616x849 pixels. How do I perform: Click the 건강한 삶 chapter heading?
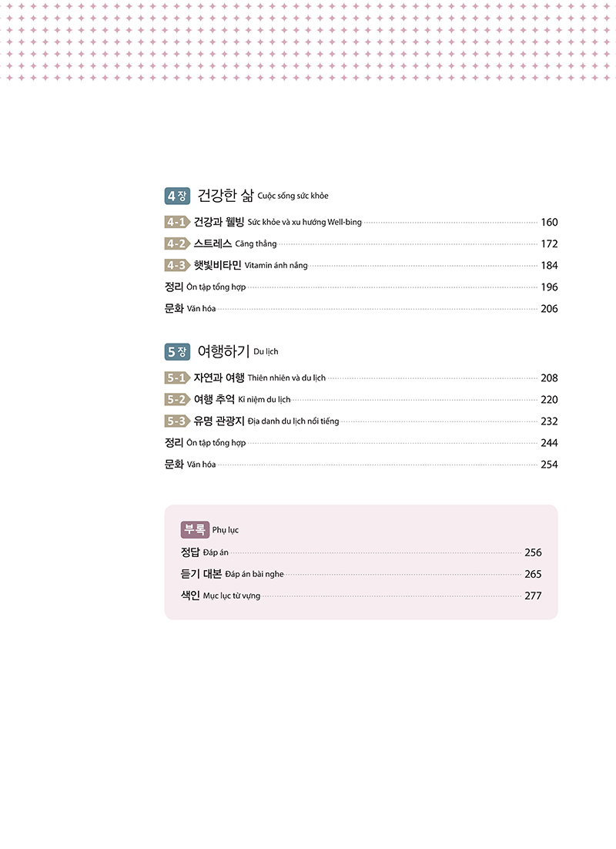[226, 194]
